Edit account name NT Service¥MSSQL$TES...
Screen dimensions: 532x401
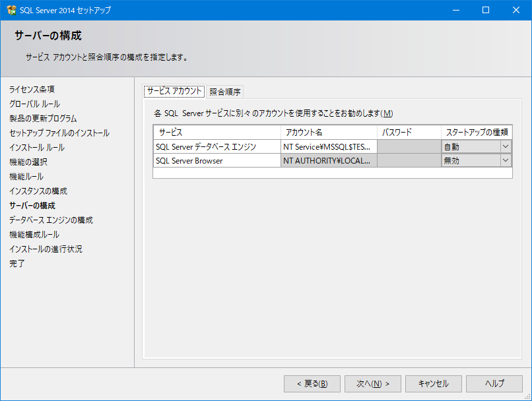tap(329, 147)
